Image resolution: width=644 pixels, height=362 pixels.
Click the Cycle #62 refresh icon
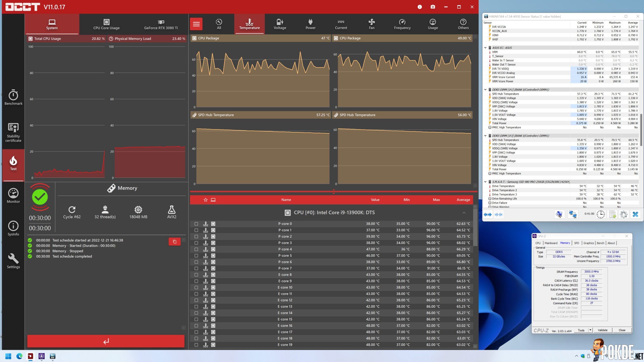pyautogui.click(x=72, y=209)
